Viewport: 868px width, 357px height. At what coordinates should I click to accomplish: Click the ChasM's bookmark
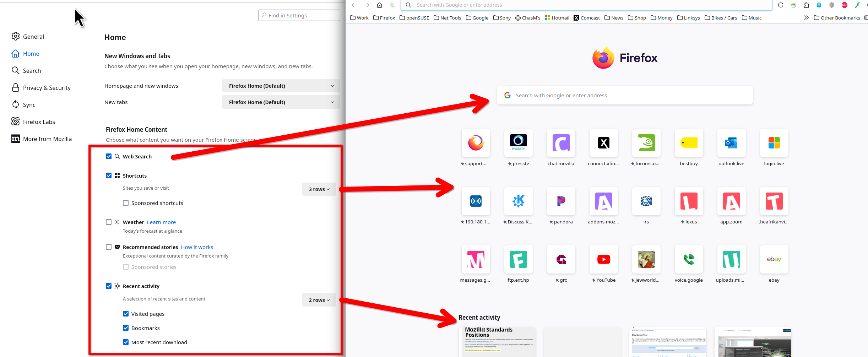528,18
